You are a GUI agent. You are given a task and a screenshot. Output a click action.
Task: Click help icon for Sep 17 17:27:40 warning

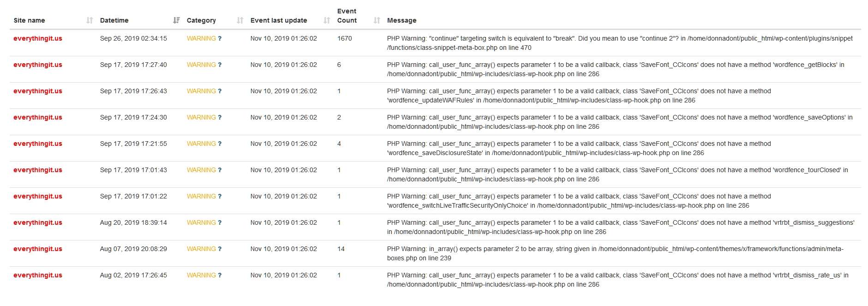click(x=220, y=65)
